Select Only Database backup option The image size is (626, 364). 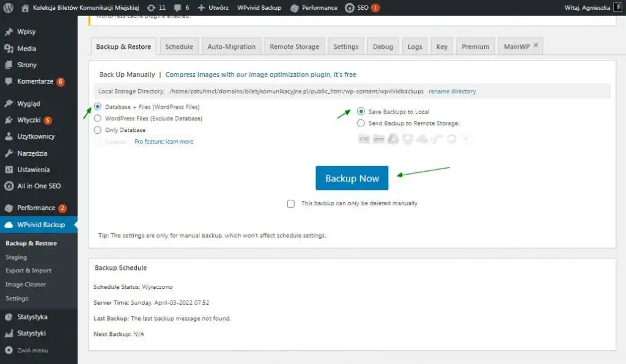coord(97,129)
